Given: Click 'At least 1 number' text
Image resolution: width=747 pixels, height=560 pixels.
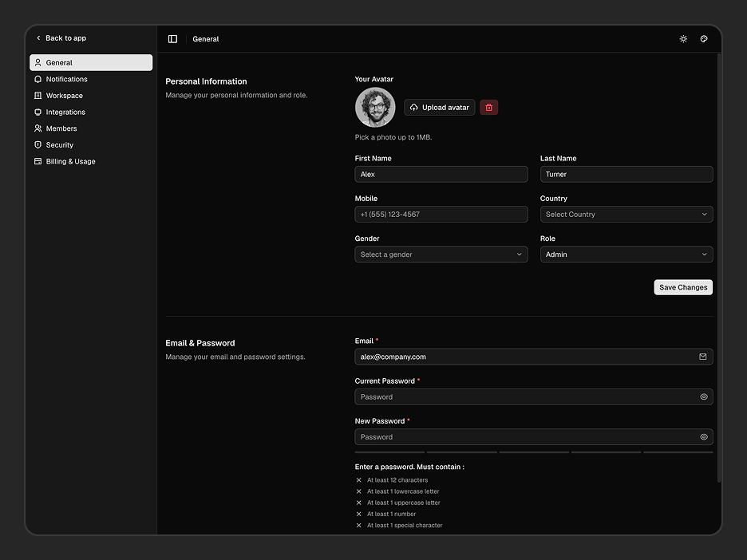Looking at the screenshot, I should (x=391, y=514).
